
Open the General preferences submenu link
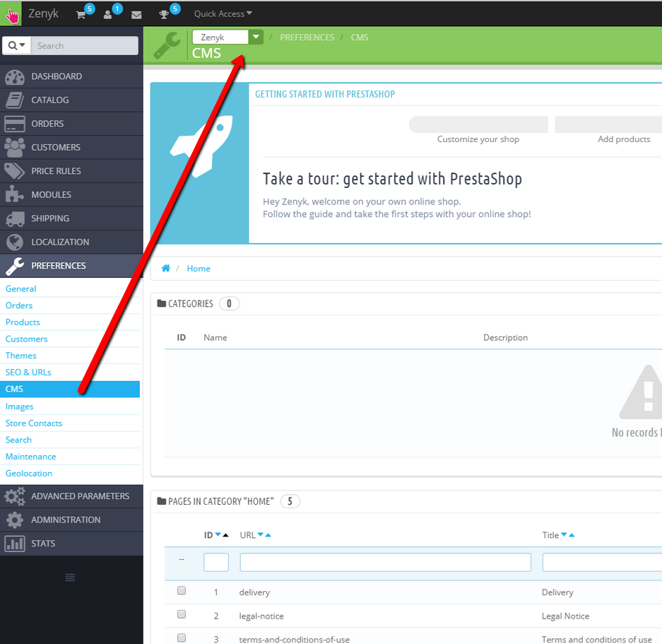(x=20, y=288)
